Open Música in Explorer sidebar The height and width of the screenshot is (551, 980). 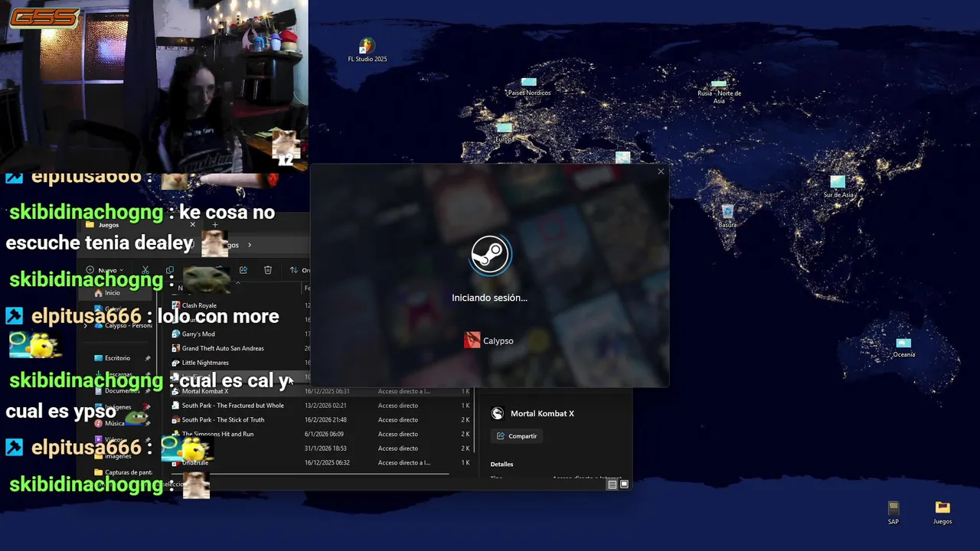114,423
